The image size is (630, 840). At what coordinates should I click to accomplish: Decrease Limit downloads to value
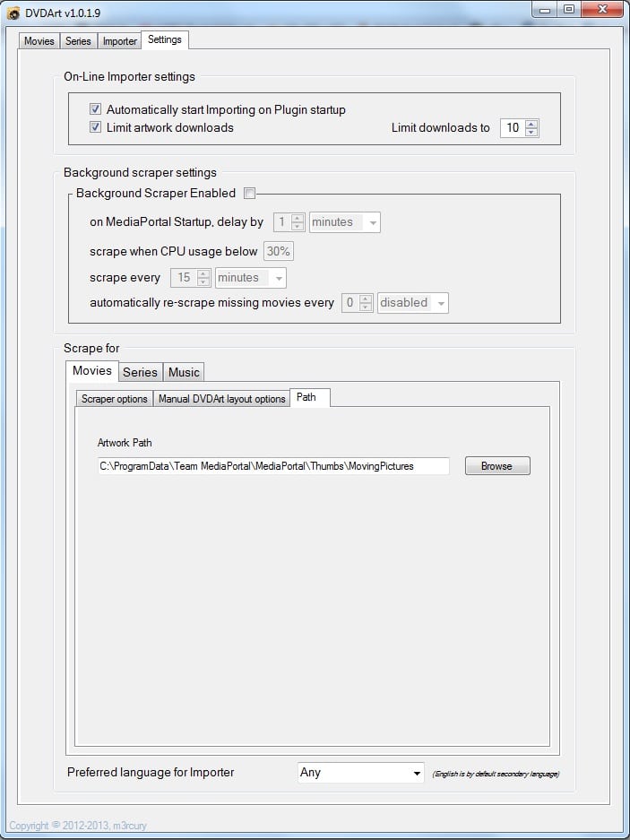[531, 132]
